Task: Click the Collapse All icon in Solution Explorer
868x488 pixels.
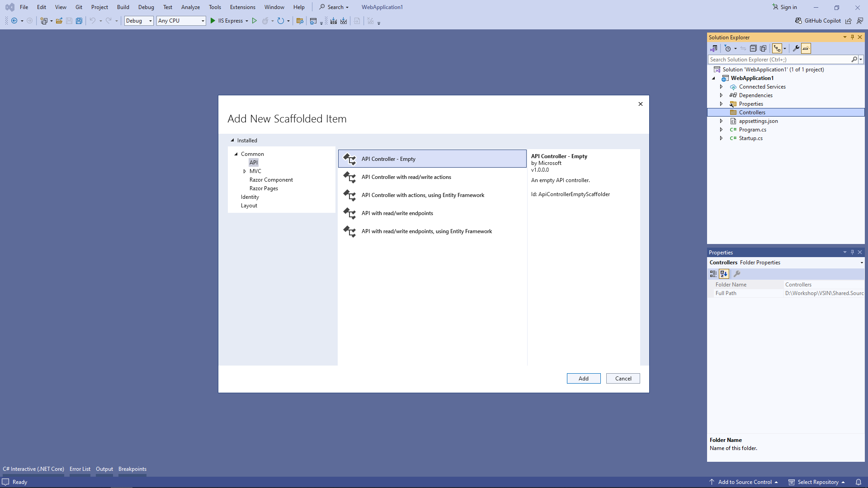Action: [753, 48]
